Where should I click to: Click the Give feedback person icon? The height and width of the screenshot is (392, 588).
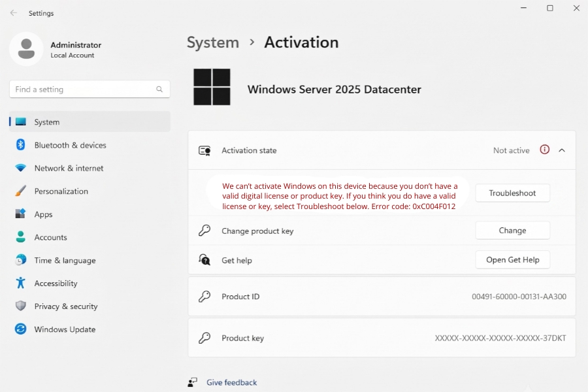pyautogui.click(x=192, y=382)
